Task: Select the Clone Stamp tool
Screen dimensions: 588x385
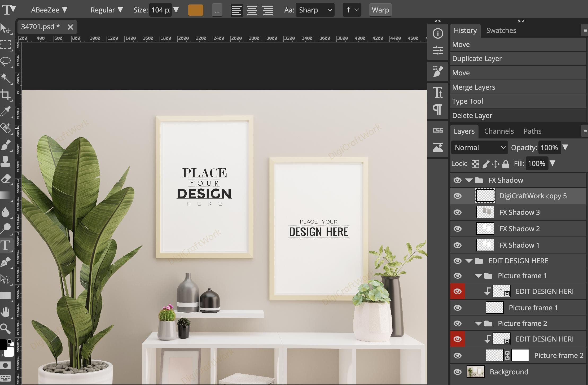Action: 6,162
